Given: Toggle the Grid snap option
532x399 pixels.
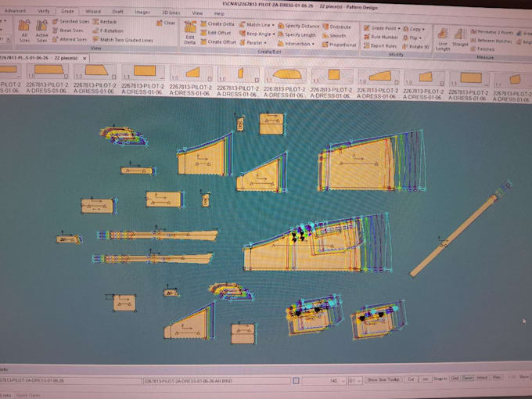Looking at the screenshot, I should (x=455, y=379).
